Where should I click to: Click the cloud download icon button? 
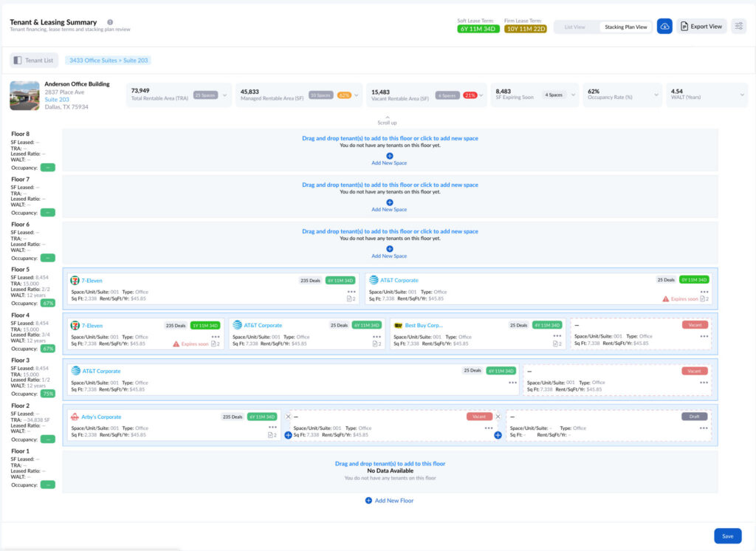tap(664, 27)
